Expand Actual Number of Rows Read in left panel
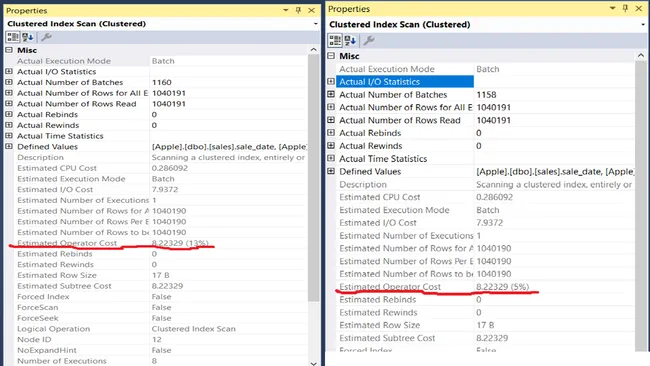The image size is (650, 366). click(x=9, y=104)
